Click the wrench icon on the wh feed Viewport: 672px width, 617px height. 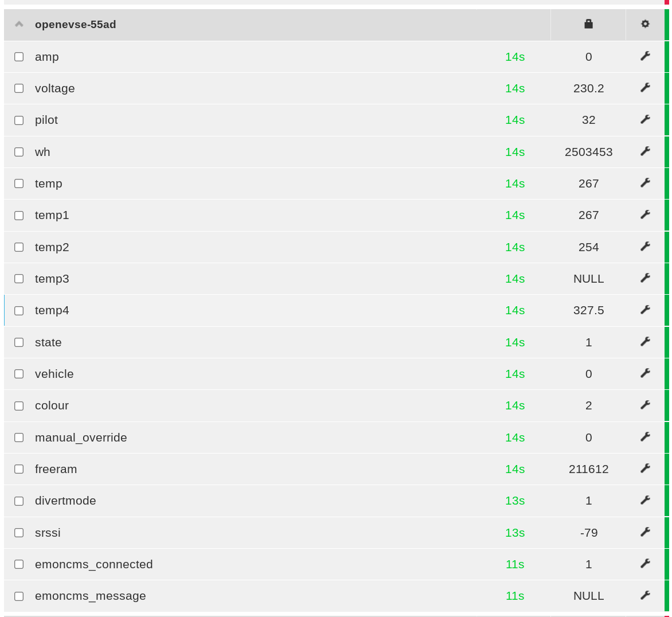645,151
